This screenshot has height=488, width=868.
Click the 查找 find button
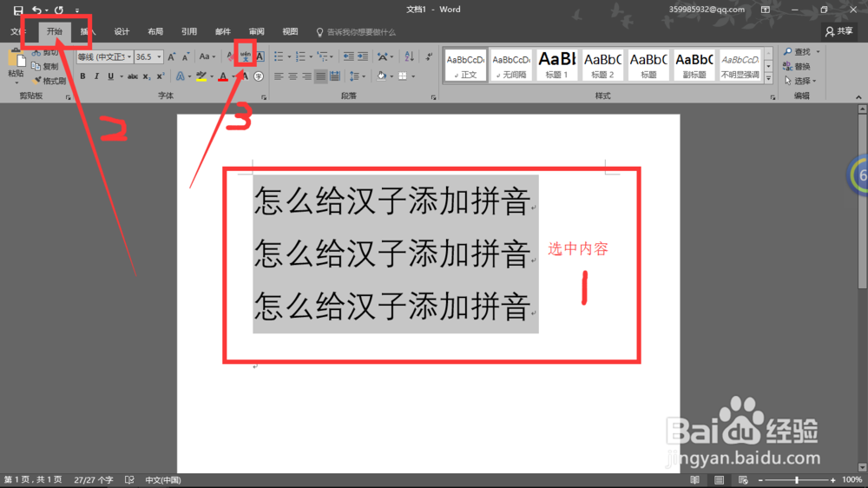[800, 52]
